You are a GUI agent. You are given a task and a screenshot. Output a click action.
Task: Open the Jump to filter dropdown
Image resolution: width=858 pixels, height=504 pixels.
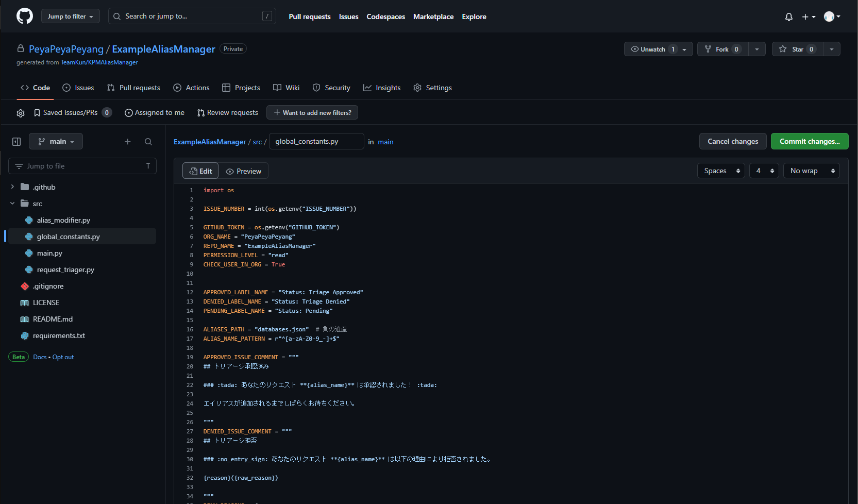(x=70, y=16)
